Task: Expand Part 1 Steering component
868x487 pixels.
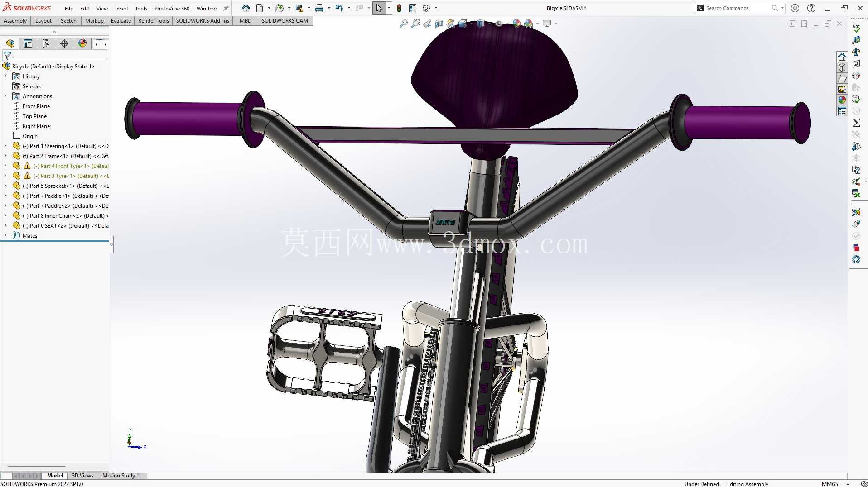Action: click(5, 146)
